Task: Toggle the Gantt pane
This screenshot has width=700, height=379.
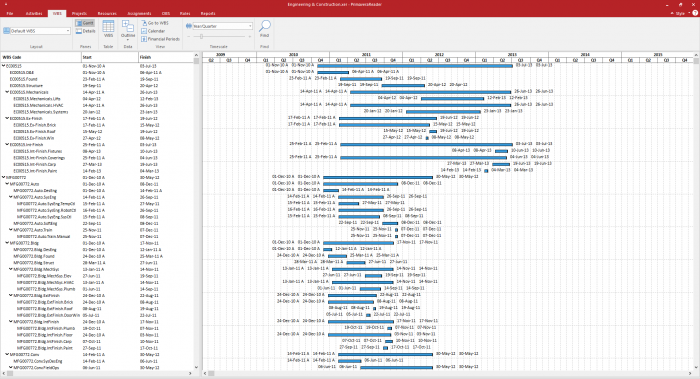Action: (85, 23)
